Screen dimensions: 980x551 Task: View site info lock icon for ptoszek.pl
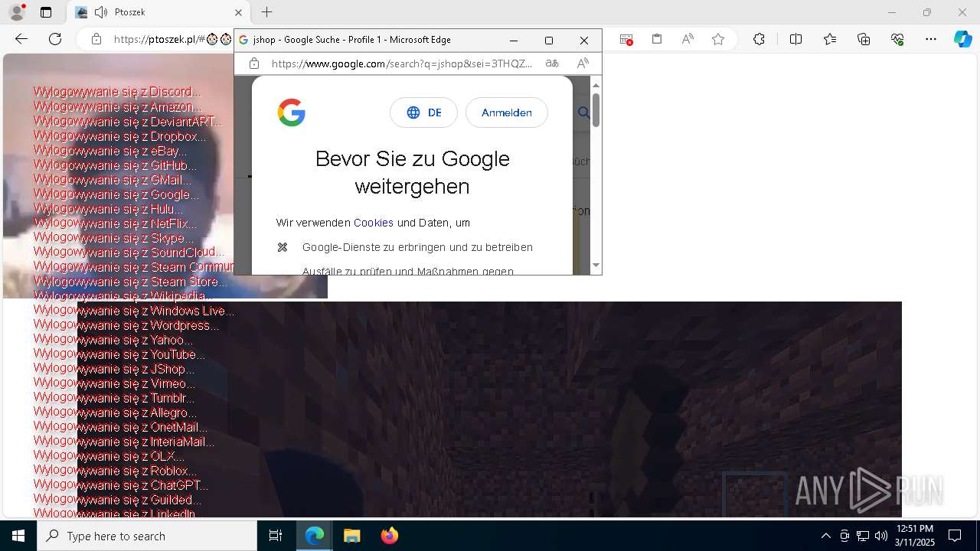(x=96, y=39)
